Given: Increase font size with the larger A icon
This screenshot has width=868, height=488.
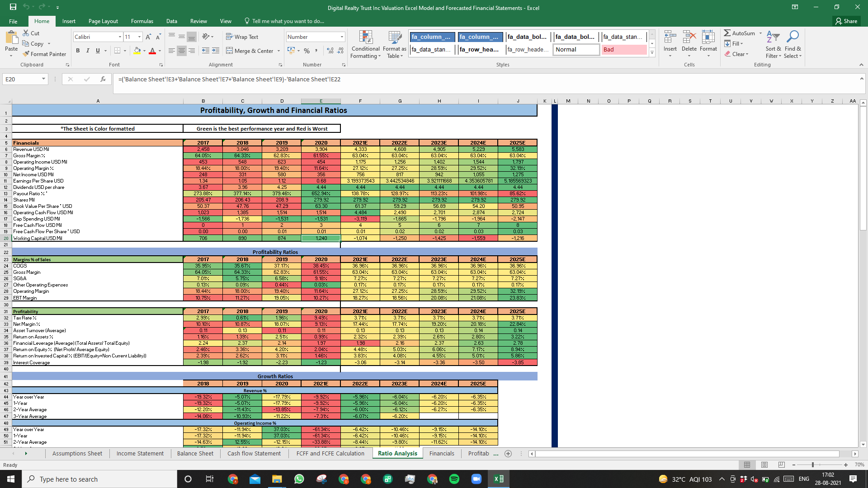Looking at the screenshot, I should pyautogui.click(x=148, y=37).
